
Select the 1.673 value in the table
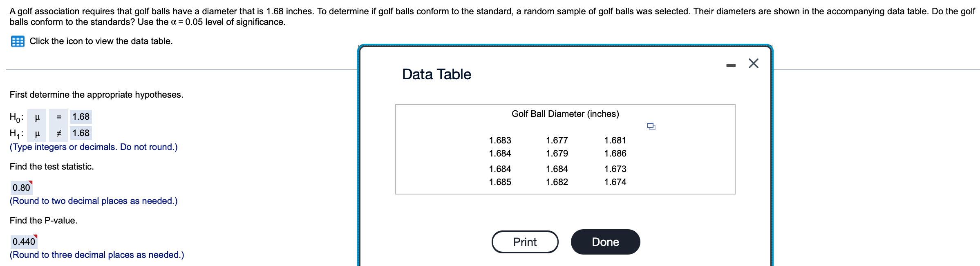pos(615,169)
